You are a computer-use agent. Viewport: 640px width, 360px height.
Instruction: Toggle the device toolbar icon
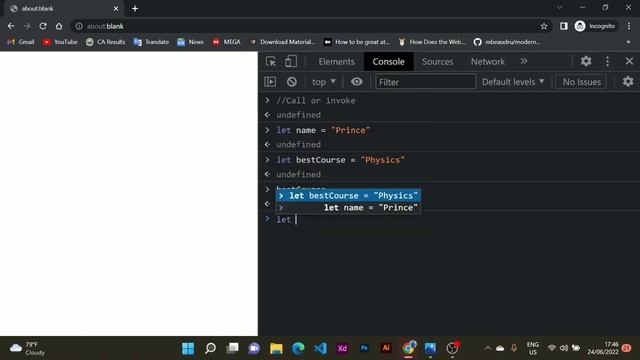tap(291, 62)
